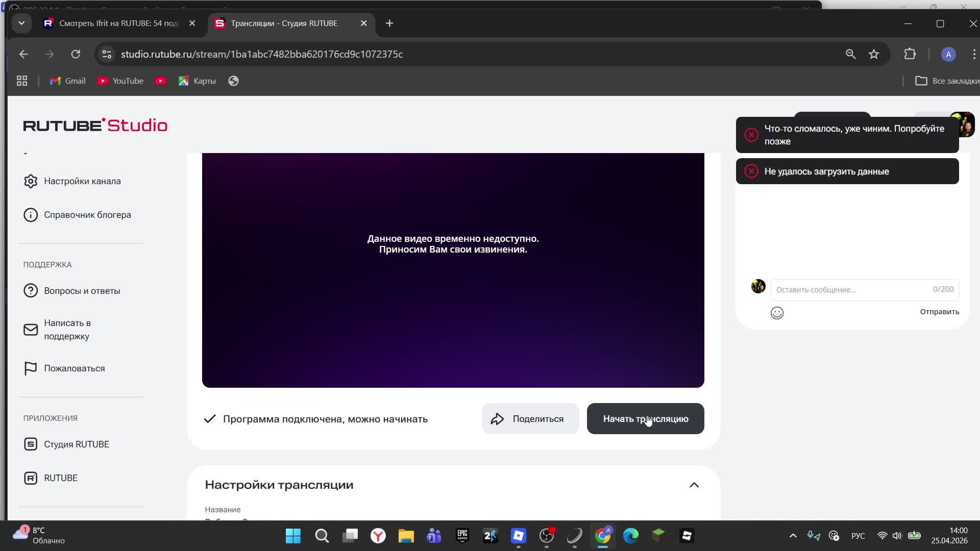Bookmark the page via the star icon
Screen dimensions: 980x551
874,54
